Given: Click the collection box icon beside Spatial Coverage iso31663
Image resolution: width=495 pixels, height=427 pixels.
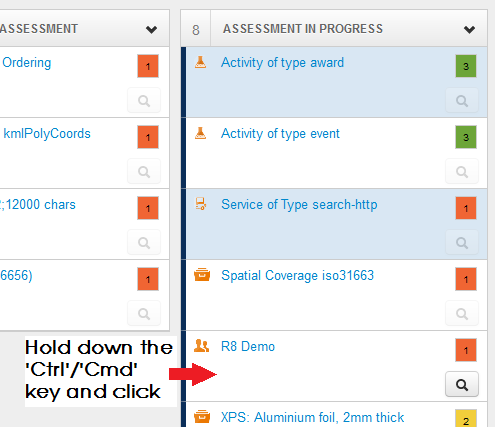Looking at the screenshot, I should click(x=202, y=275).
